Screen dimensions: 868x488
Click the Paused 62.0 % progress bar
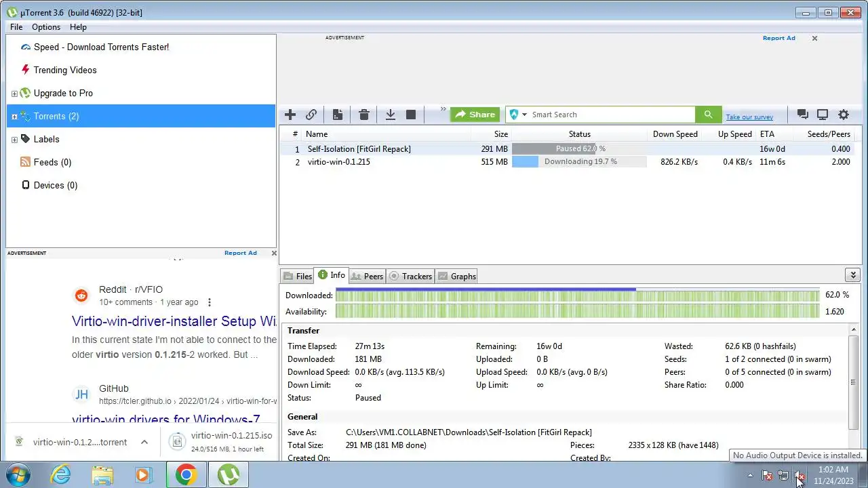(x=579, y=148)
